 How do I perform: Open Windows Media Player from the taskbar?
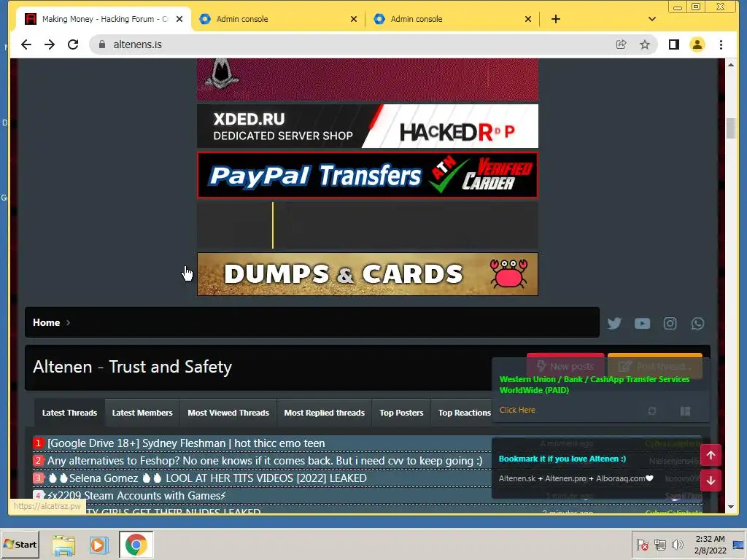[x=99, y=545]
